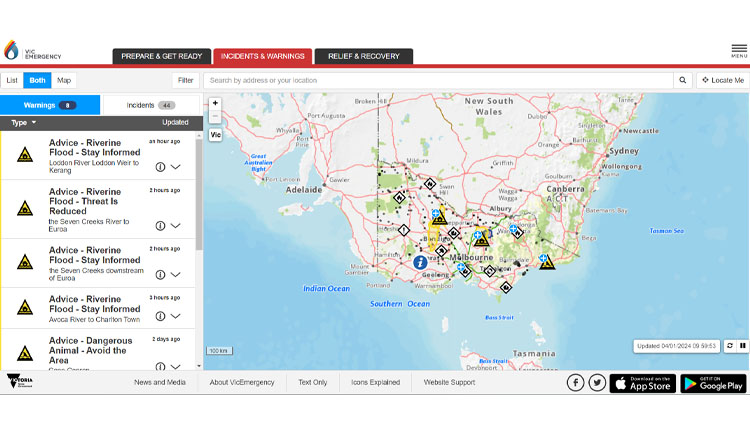Zoom out on the map

215,116
